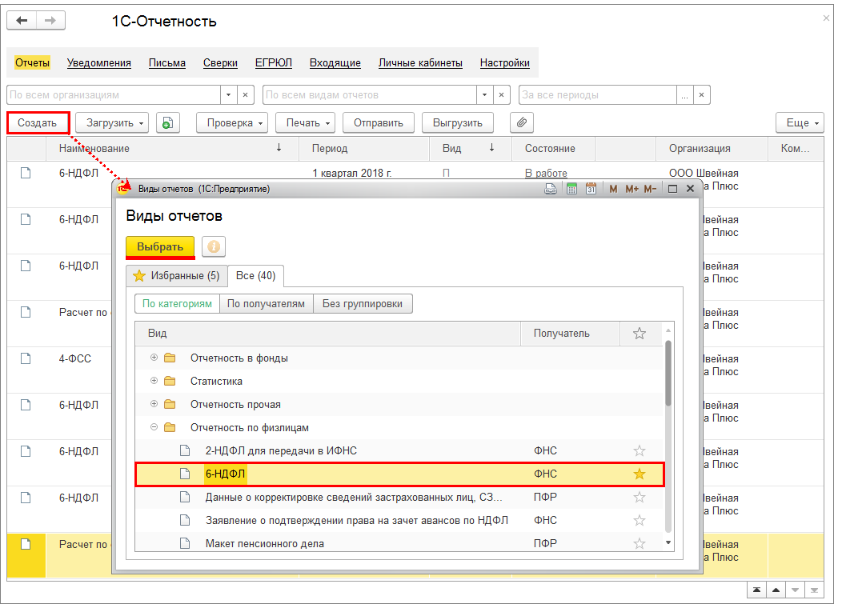Open the Избранные (5) tab
The image size is (847, 613).
[x=176, y=275]
